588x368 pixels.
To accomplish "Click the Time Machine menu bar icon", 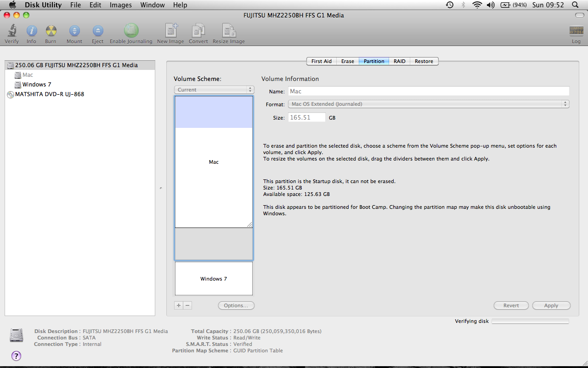I will click(x=450, y=5).
